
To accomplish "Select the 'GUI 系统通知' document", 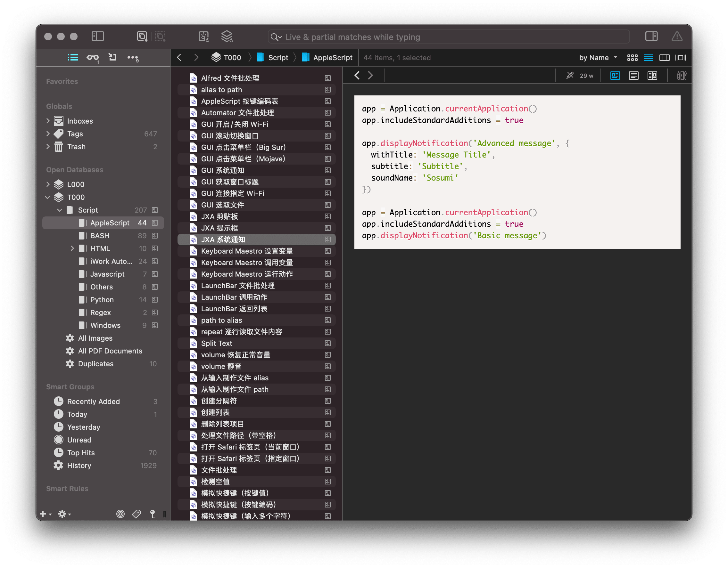I will [256, 170].
